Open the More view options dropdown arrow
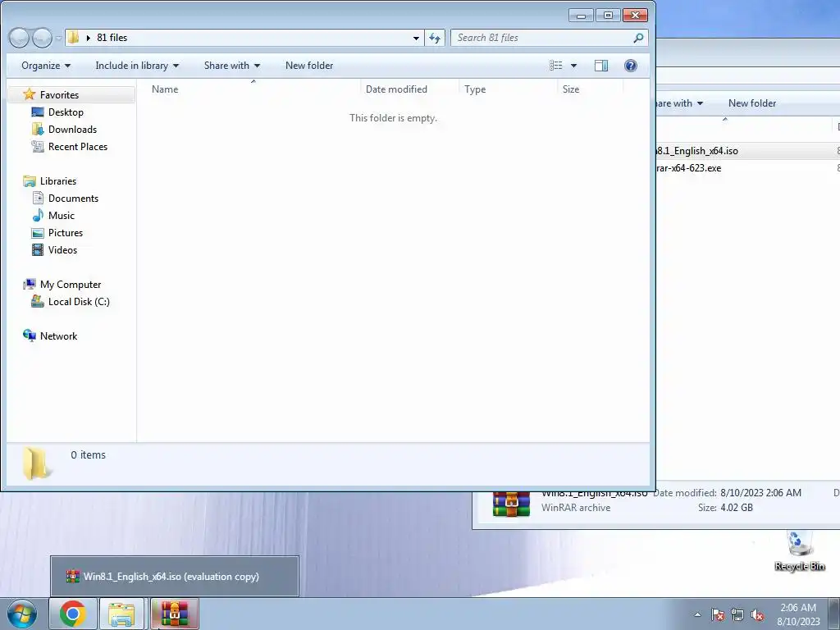 coord(573,66)
